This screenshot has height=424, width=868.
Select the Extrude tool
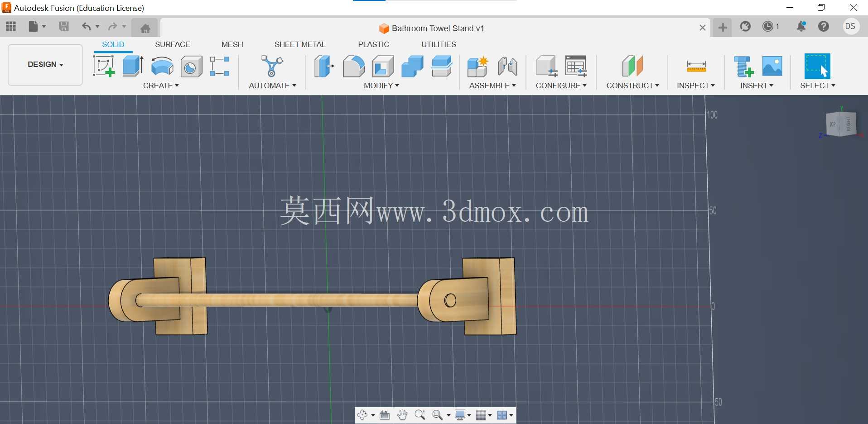[x=133, y=66]
